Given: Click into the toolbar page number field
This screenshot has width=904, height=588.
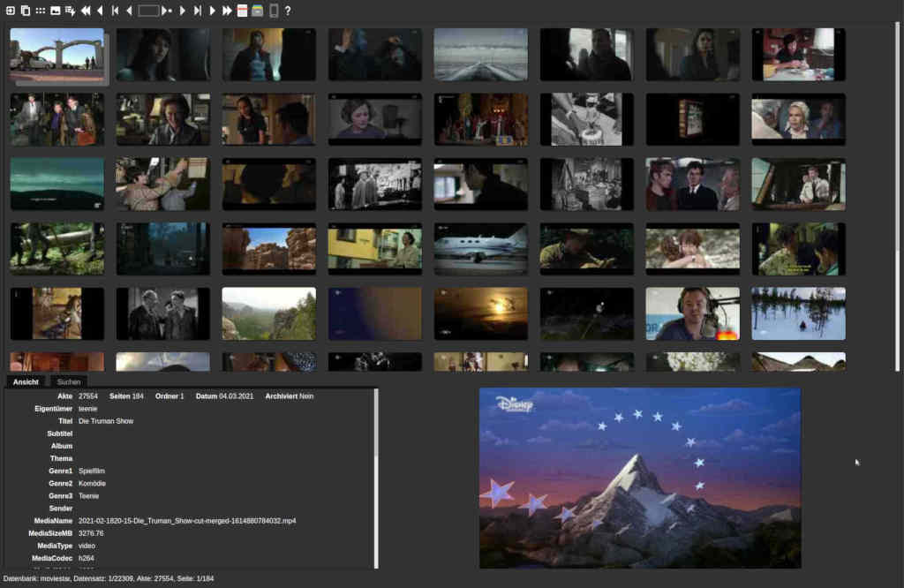Looking at the screenshot, I should click(148, 11).
